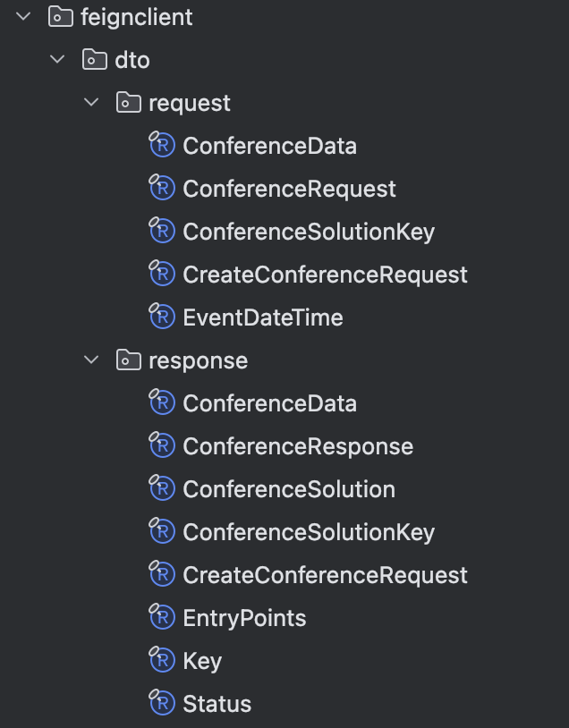Open ConferenceData under the request folder
Screen dimensions: 569x728
coord(269,146)
